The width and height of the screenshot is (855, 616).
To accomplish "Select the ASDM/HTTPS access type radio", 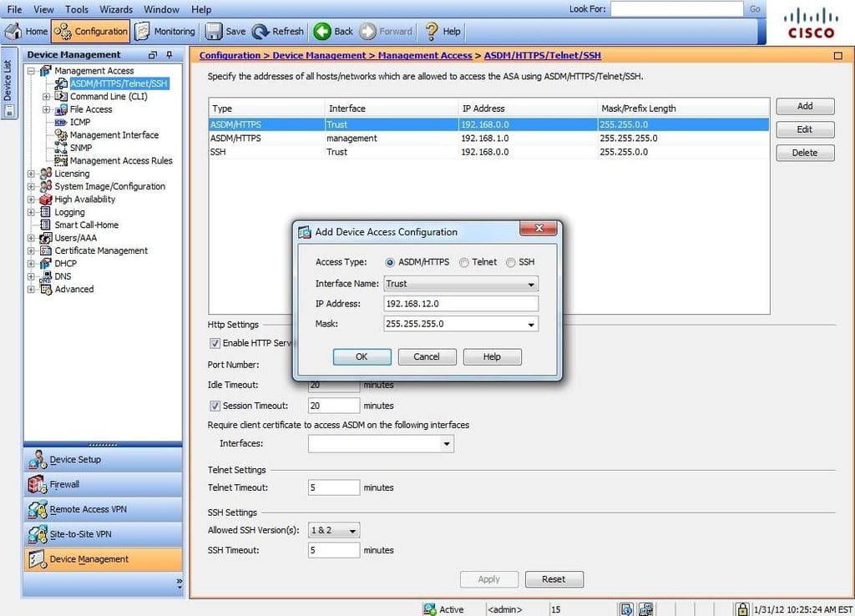I will (x=390, y=262).
